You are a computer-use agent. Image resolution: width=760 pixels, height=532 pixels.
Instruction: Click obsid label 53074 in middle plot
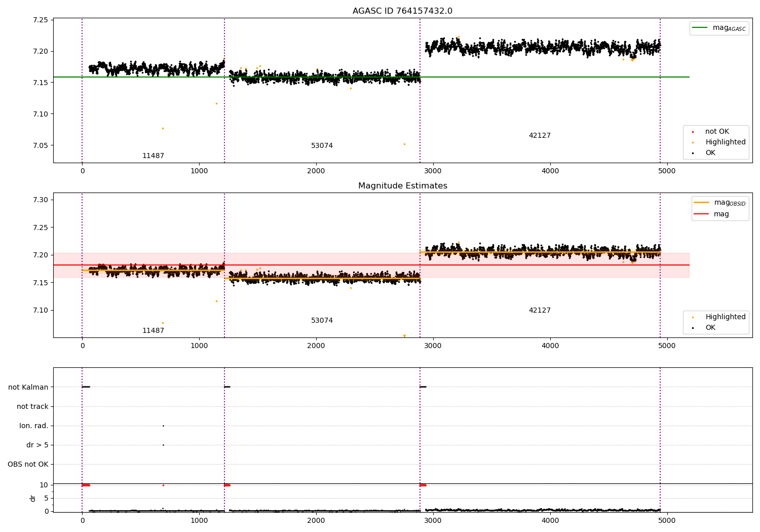click(x=322, y=321)
